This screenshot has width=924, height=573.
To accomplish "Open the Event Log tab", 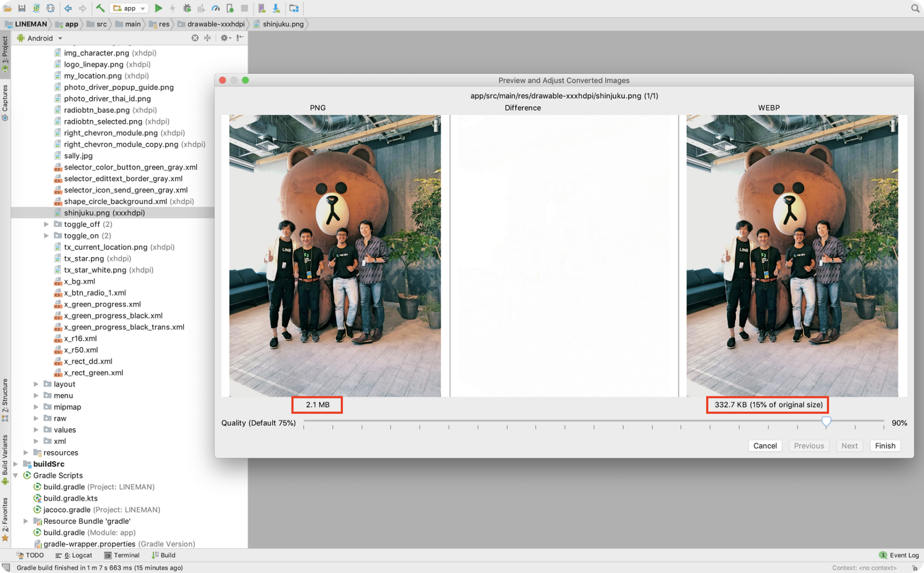I will 899,555.
